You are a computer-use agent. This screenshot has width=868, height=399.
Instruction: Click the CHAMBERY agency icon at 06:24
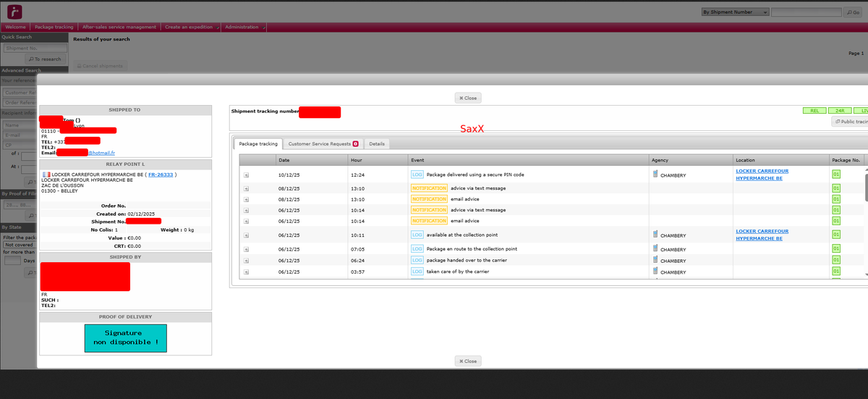[x=655, y=260]
